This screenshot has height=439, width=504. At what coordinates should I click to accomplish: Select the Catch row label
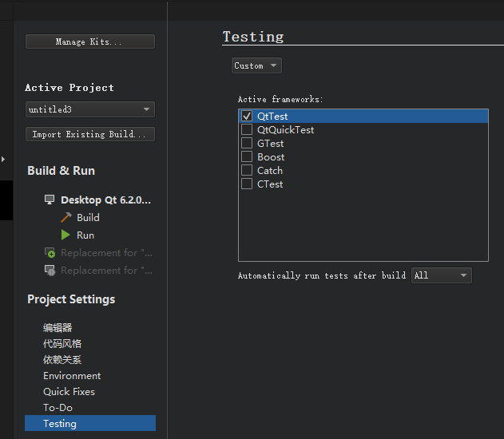(x=270, y=171)
